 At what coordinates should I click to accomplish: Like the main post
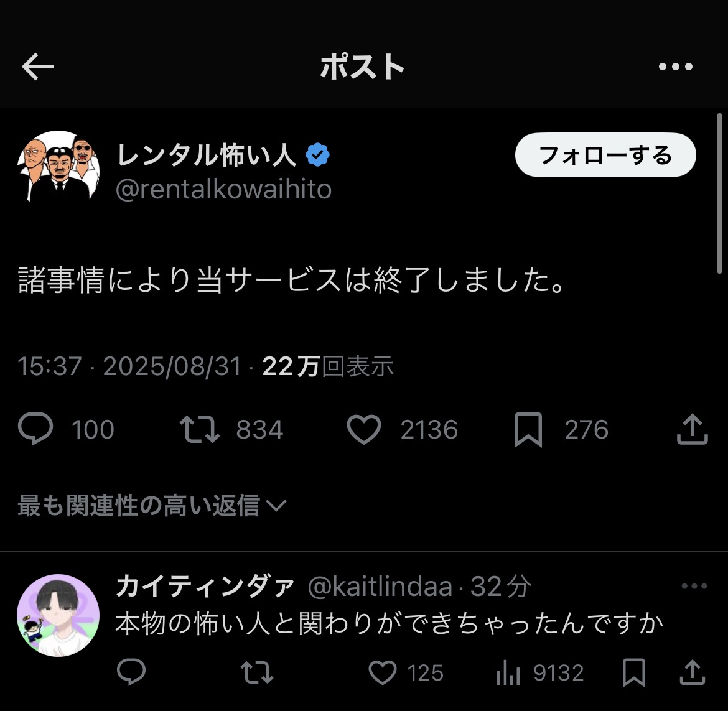[364, 429]
